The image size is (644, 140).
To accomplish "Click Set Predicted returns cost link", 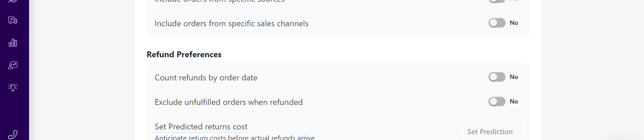I will click(x=201, y=127).
